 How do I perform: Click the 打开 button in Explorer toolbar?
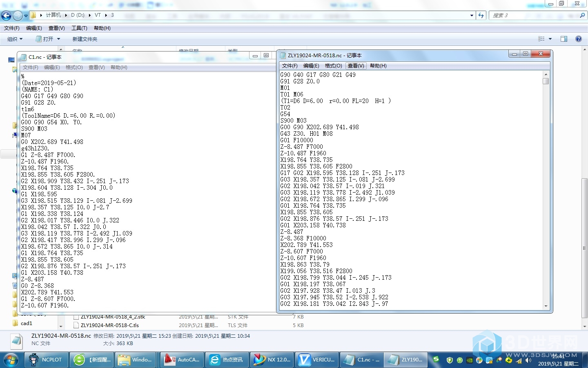click(45, 39)
